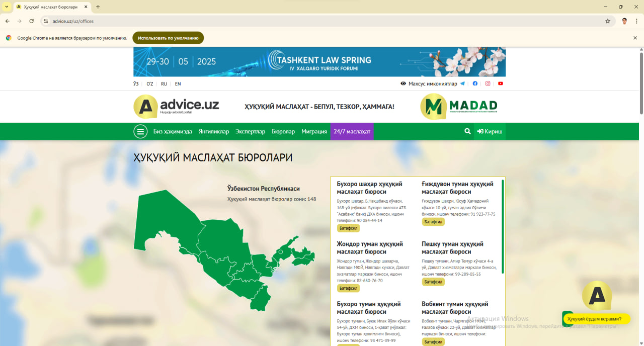Click the MADAD logo
644x346 pixels.
459,106
